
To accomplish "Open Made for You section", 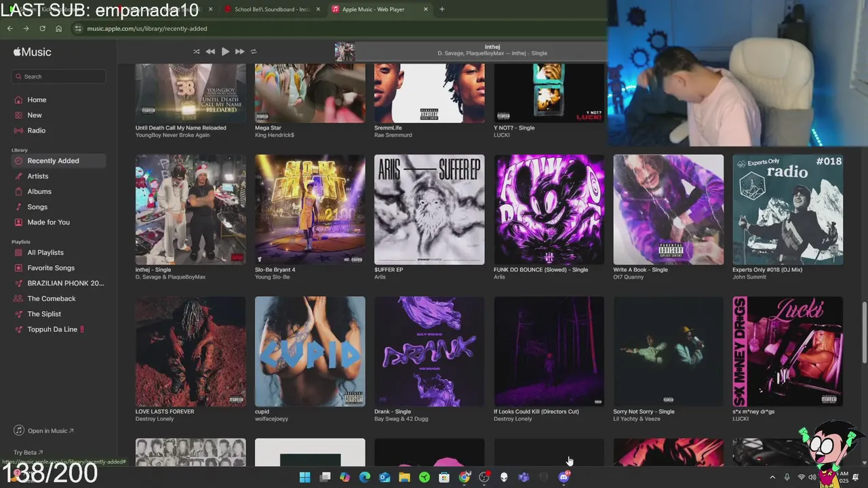I will [x=48, y=222].
